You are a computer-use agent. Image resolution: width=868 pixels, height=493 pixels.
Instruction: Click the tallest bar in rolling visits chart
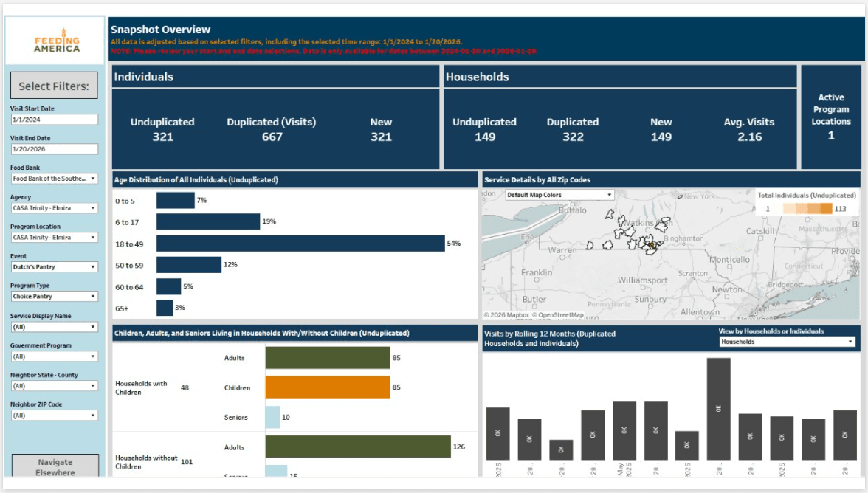point(718,408)
